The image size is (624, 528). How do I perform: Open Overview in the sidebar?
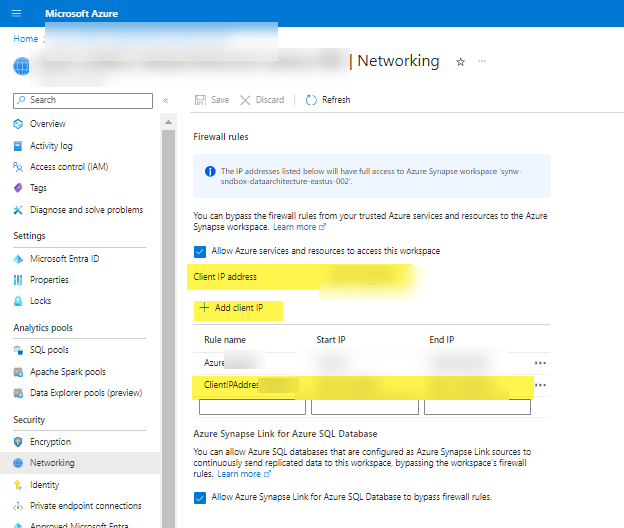pyautogui.click(x=47, y=124)
